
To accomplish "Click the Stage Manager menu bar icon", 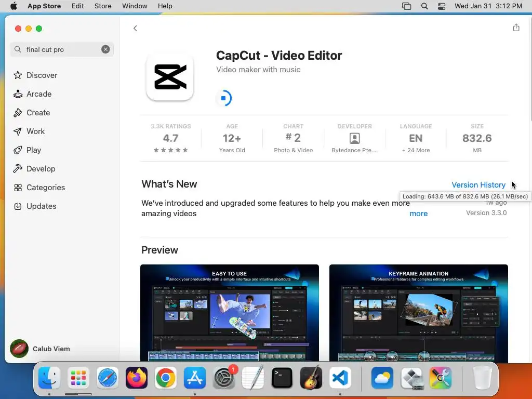I will pyautogui.click(x=406, y=6).
